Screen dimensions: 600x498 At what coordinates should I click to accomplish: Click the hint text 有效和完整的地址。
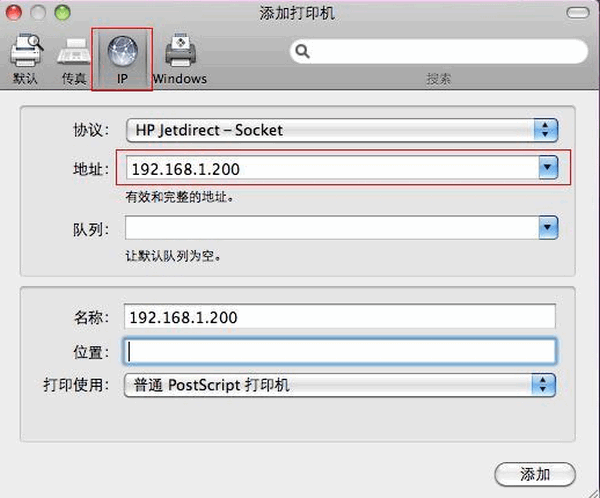click(x=180, y=197)
